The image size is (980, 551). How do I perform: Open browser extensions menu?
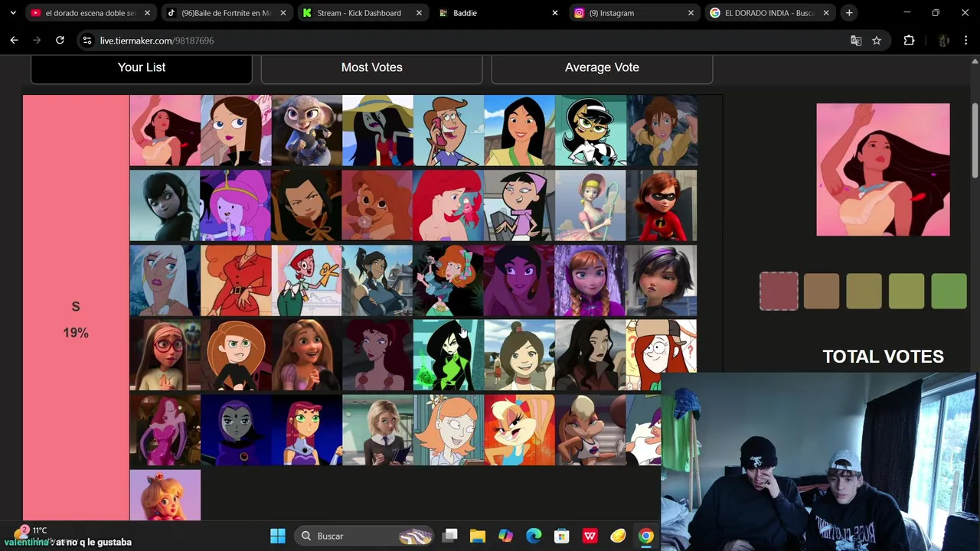(909, 41)
